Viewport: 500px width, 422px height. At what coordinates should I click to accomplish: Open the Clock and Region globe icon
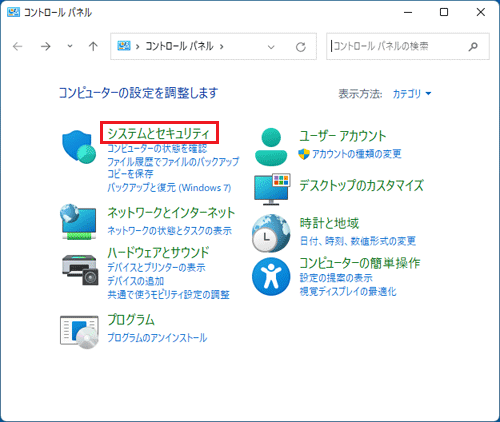[271, 233]
